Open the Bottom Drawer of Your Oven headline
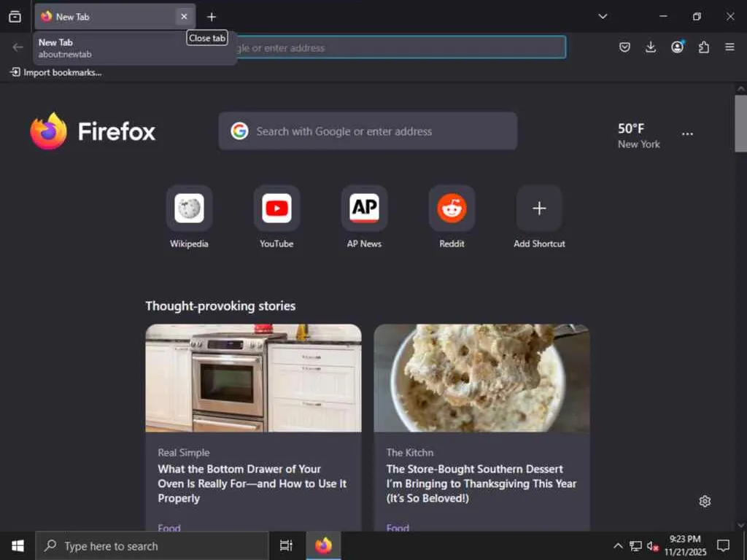This screenshot has width=747, height=560. tap(252, 483)
